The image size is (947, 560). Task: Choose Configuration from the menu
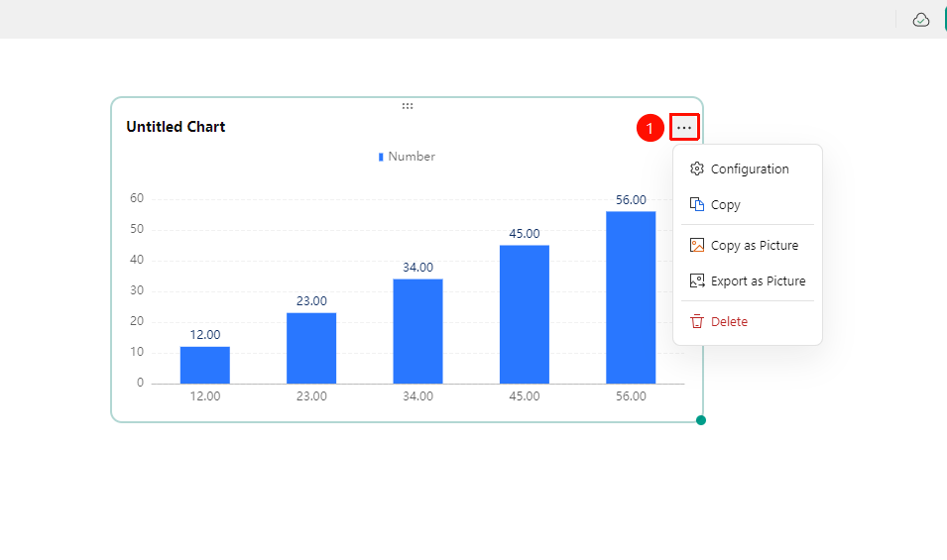click(x=748, y=168)
